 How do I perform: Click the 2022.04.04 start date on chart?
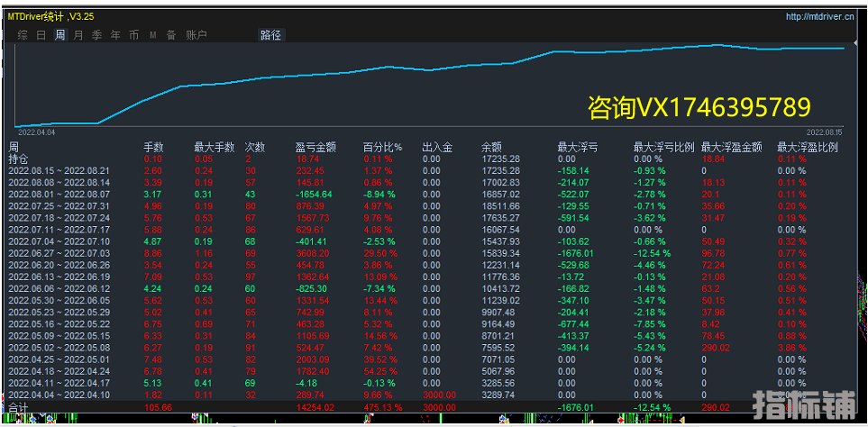click(x=36, y=132)
